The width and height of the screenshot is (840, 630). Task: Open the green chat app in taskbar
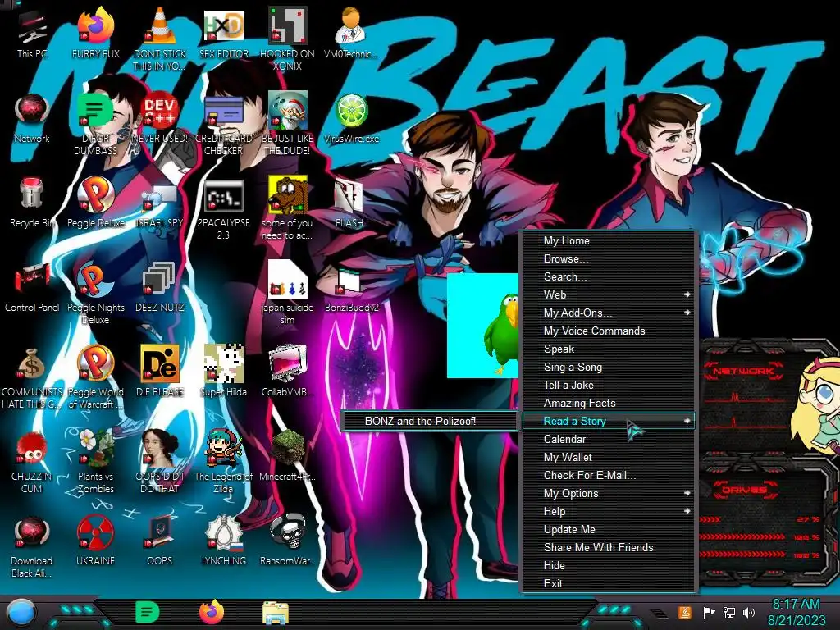pyautogui.click(x=147, y=612)
